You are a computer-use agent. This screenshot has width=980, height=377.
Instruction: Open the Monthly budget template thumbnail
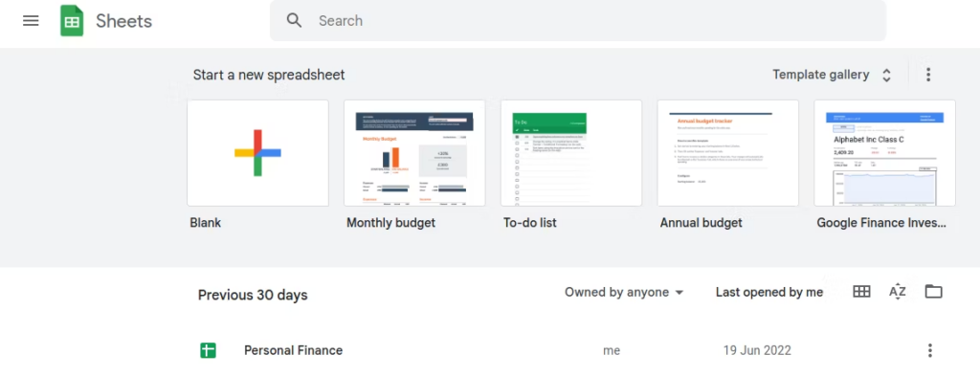414,153
